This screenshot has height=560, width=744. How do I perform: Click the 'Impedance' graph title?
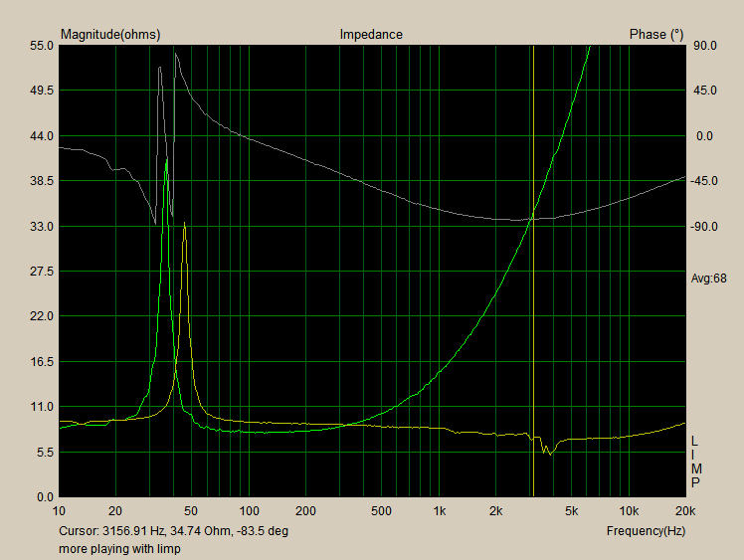tap(371, 35)
